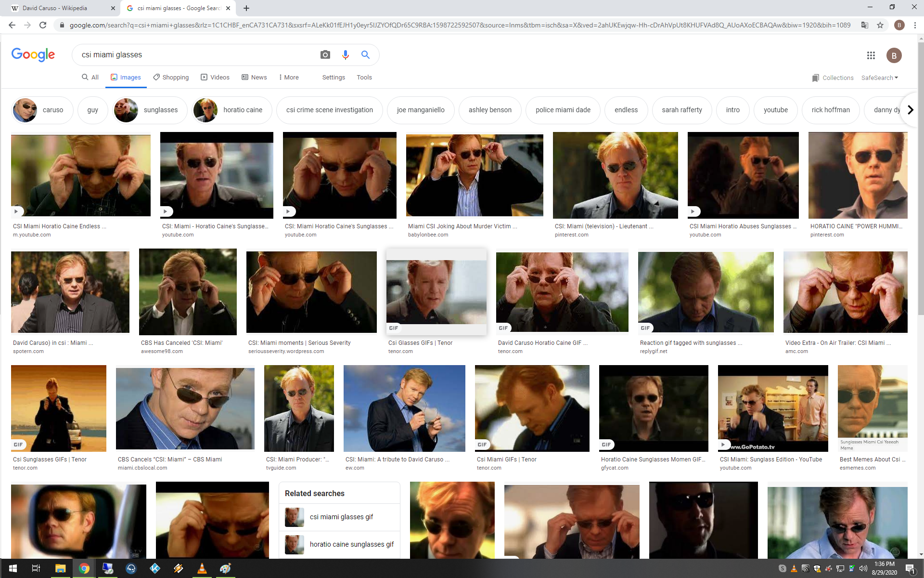Switch to the Videos tab
The height and width of the screenshot is (578, 924).
pos(215,77)
